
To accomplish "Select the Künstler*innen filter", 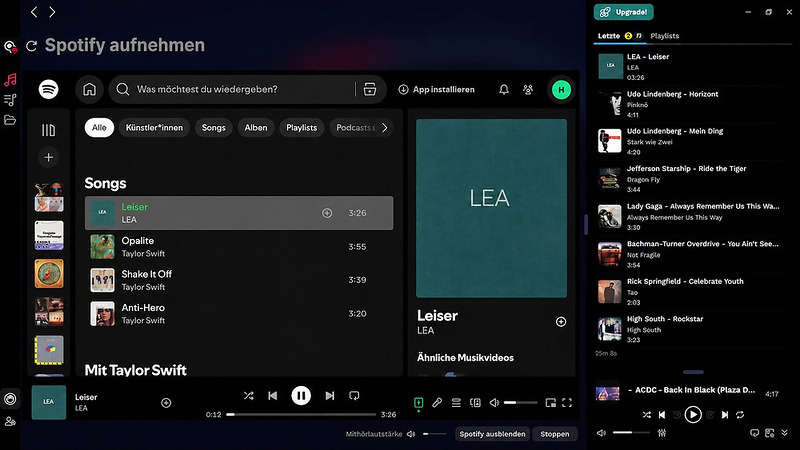I will pos(154,128).
